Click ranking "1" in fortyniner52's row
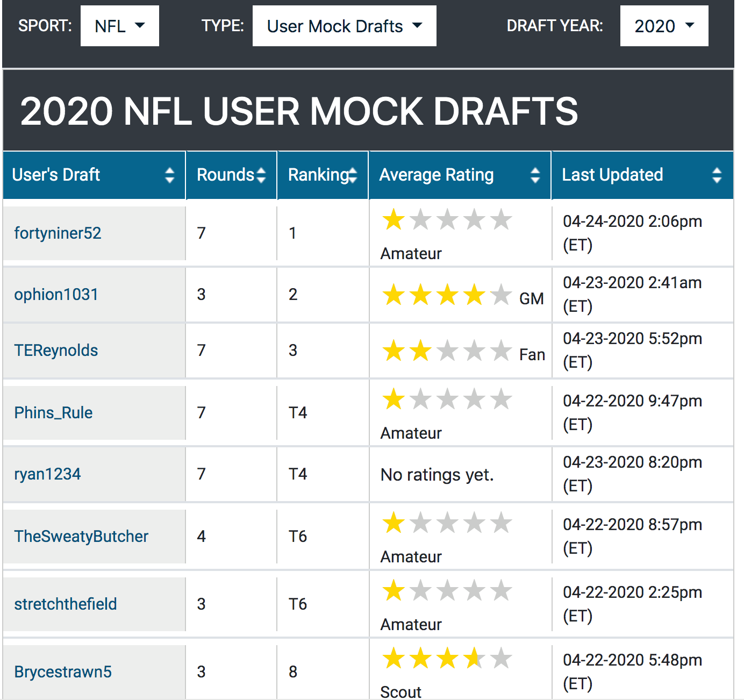This screenshot has height=700, width=744. coord(292,233)
